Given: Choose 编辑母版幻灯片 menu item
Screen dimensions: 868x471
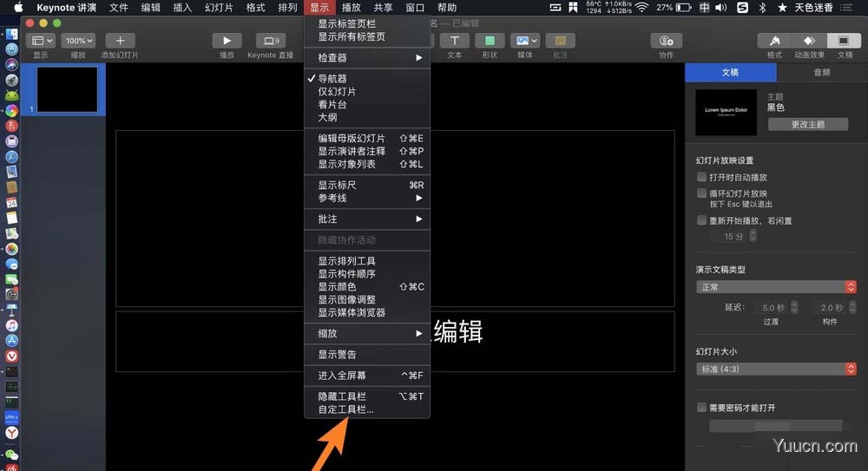Looking at the screenshot, I should pos(367,139).
